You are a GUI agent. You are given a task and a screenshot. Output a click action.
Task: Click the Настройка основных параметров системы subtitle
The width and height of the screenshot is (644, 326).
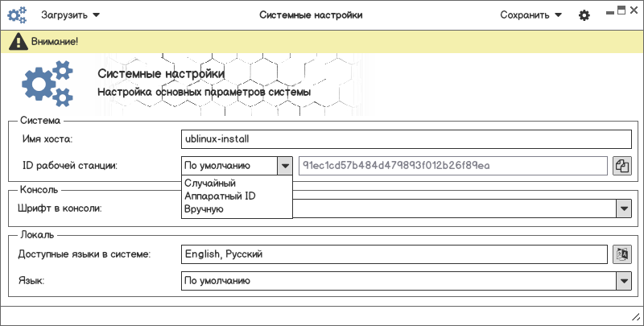pyautogui.click(x=204, y=92)
